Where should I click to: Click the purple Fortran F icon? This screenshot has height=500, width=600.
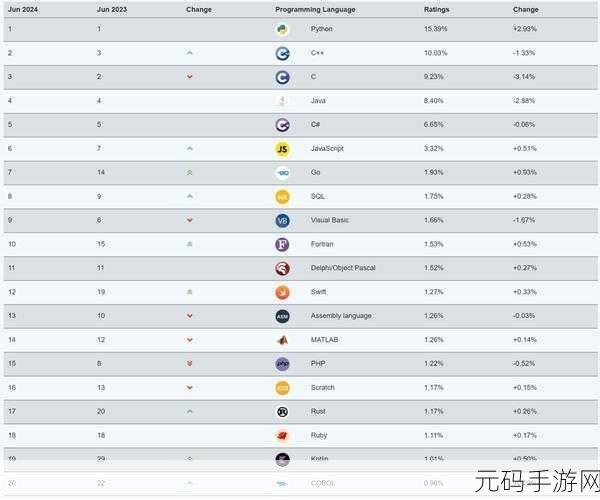[282, 244]
